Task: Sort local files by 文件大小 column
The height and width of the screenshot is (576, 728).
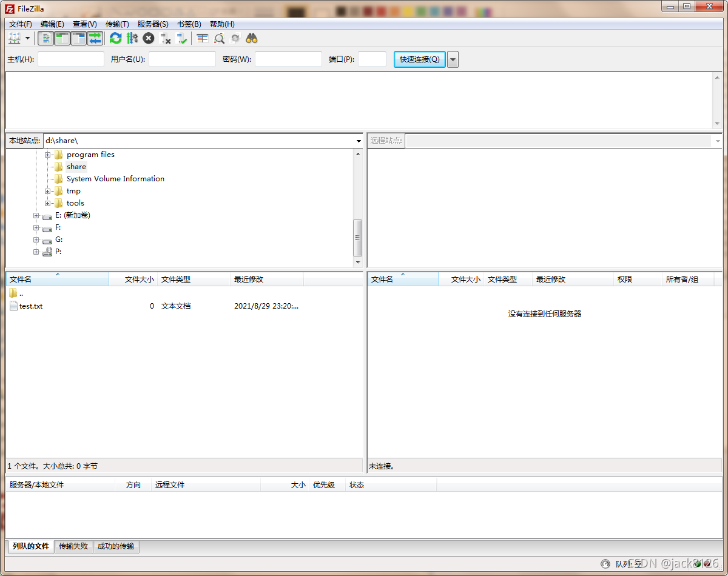Action: coord(133,280)
